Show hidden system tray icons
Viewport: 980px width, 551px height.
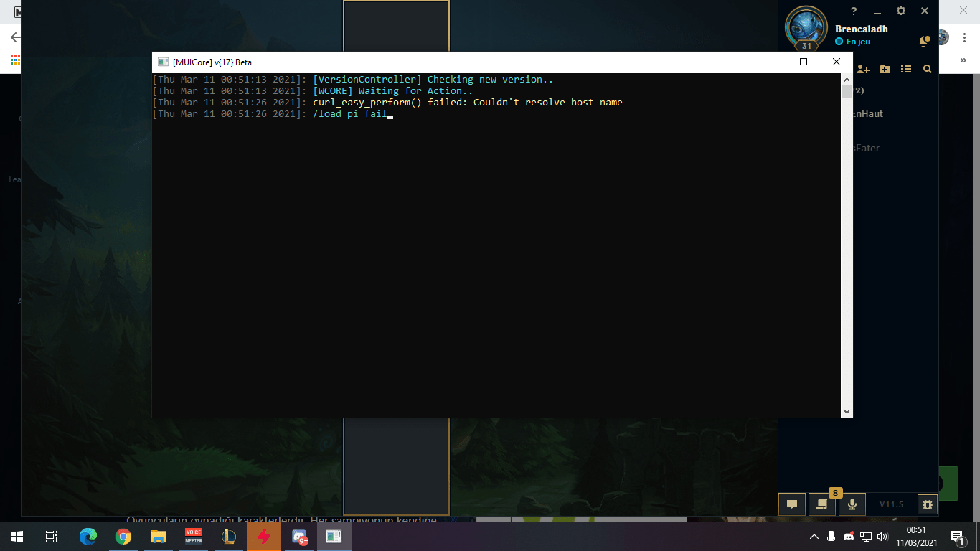(x=814, y=537)
